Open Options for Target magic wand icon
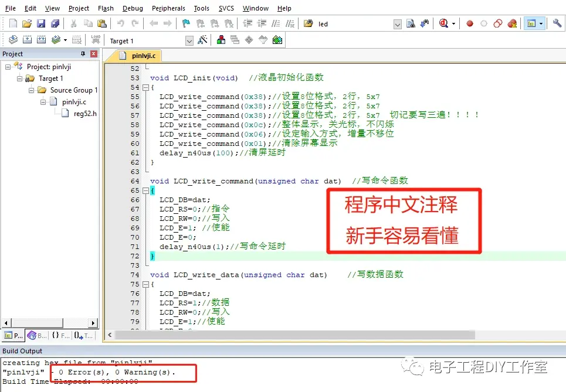 point(202,40)
